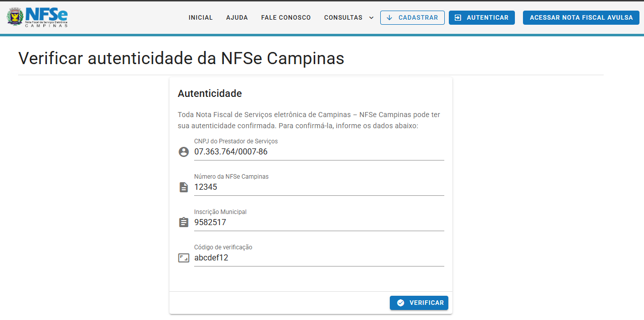Click the person icon beside CNPJ field
644x320 pixels.
pyautogui.click(x=184, y=152)
